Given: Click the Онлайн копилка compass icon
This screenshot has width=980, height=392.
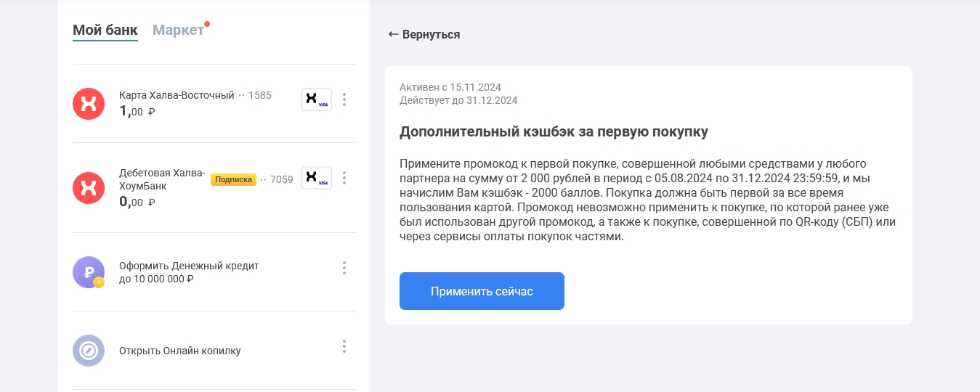Looking at the screenshot, I should [89, 351].
